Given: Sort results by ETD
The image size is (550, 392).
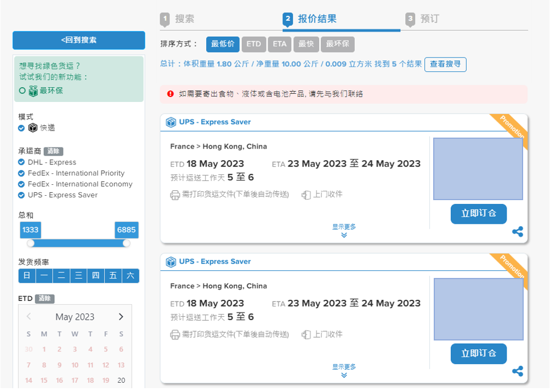Looking at the screenshot, I should [253, 44].
